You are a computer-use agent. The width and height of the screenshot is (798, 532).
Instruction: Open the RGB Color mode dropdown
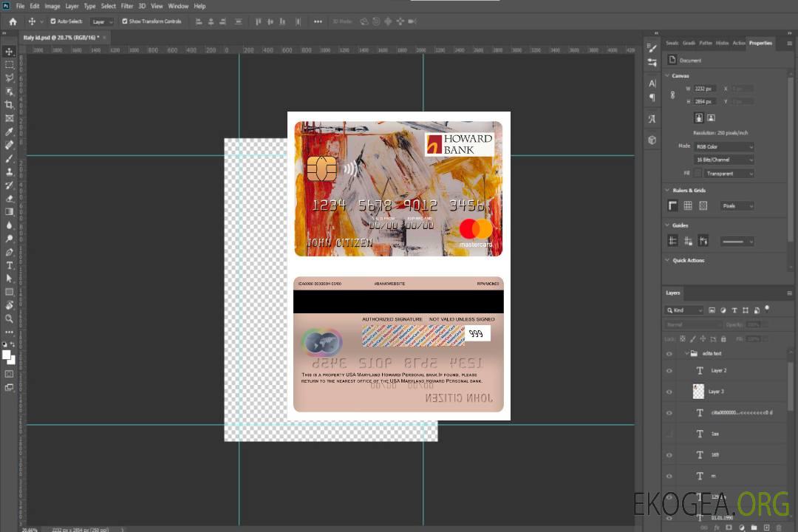click(724, 146)
